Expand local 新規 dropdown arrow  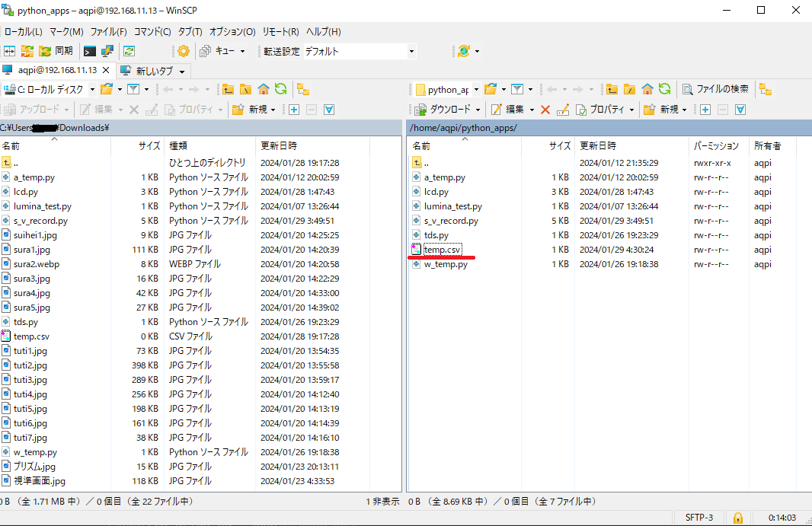coord(273,110)
